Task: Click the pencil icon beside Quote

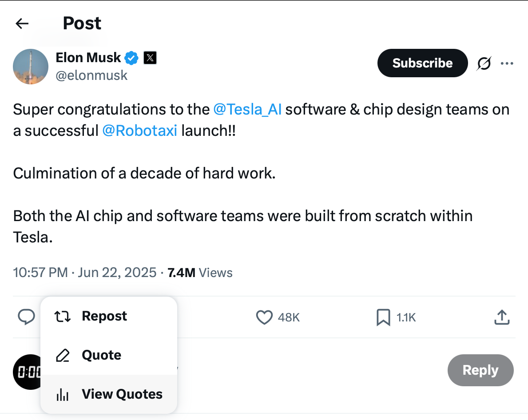Action: (63, 355)
